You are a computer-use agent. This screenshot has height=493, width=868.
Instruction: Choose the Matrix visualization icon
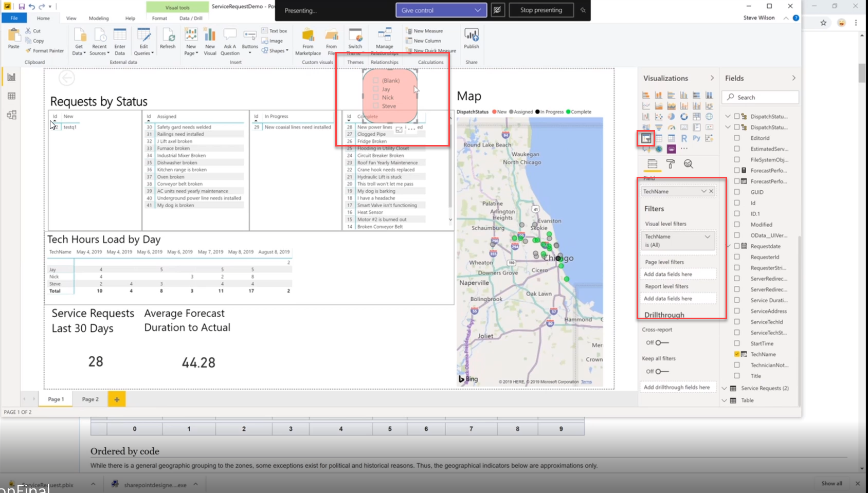[671, 138]
